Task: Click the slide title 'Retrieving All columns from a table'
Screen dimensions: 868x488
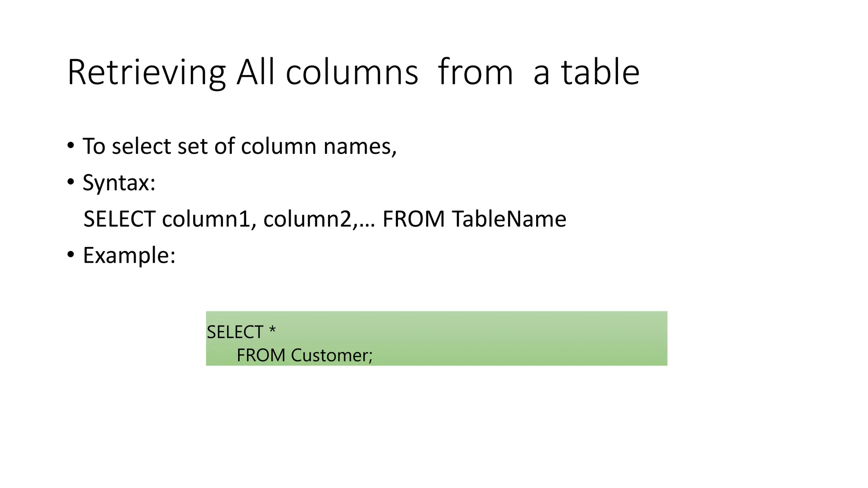Action: (353, 72)
